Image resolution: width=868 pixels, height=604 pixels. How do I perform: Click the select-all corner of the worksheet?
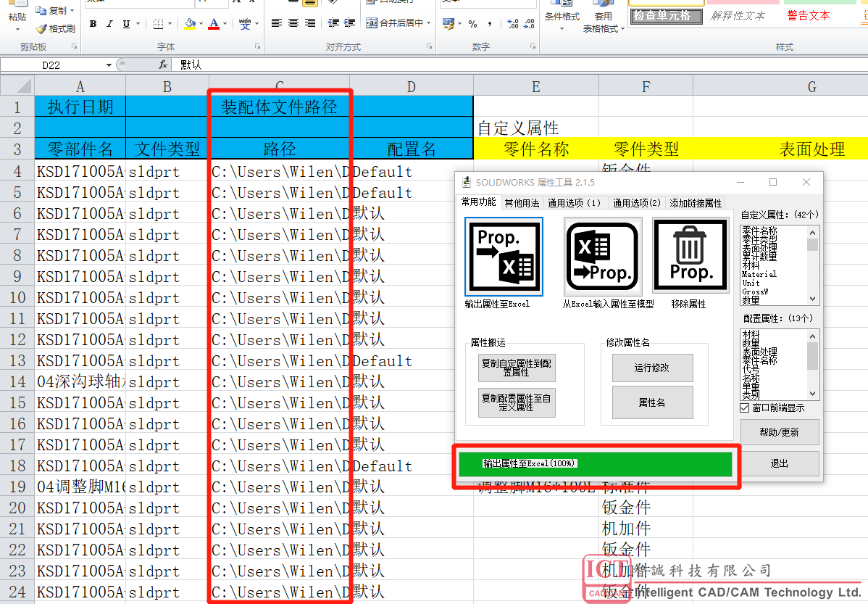17,86
